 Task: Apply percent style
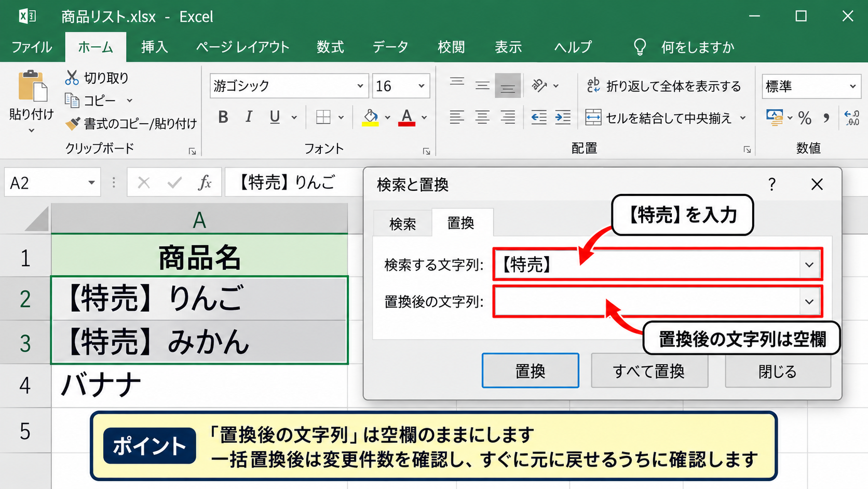pos(805,118)
